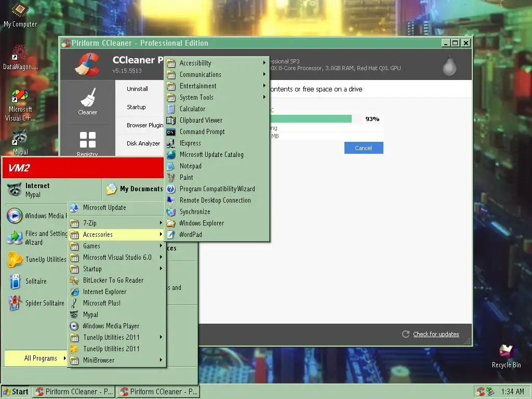Expand the Startup program folder
Screen dimensions: 532x399
tap(116, 269)
